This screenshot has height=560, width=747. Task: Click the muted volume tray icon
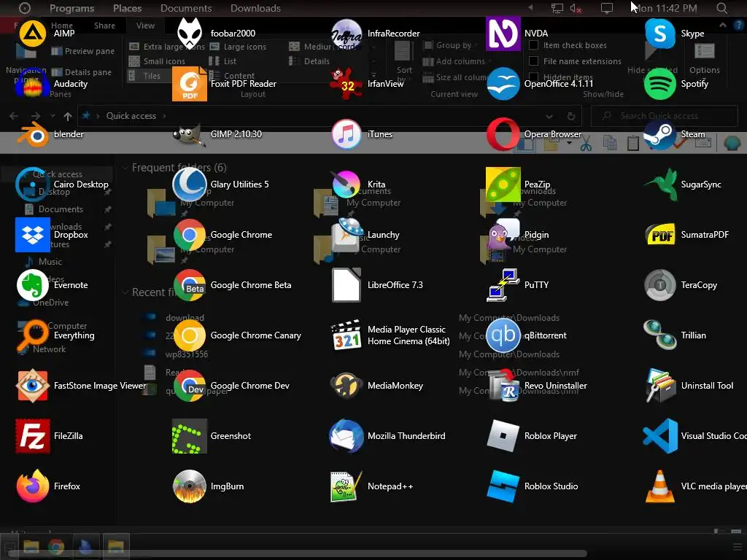click(x=576, y=9)
